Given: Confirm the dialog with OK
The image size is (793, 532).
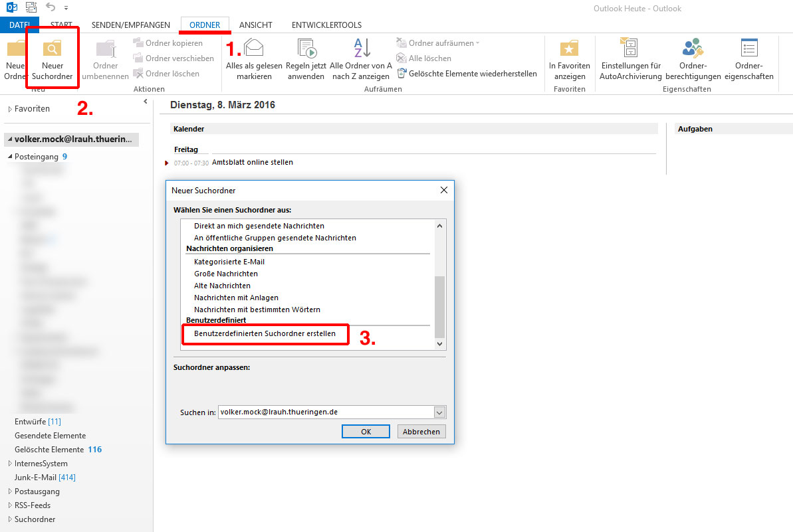Looking at the screenshot, I should point(366,432).
